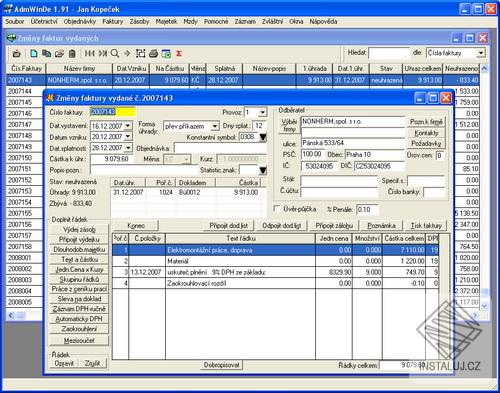Click the Konec button
500x393 pixels.
pyautogui.click(x=136, y=226)
